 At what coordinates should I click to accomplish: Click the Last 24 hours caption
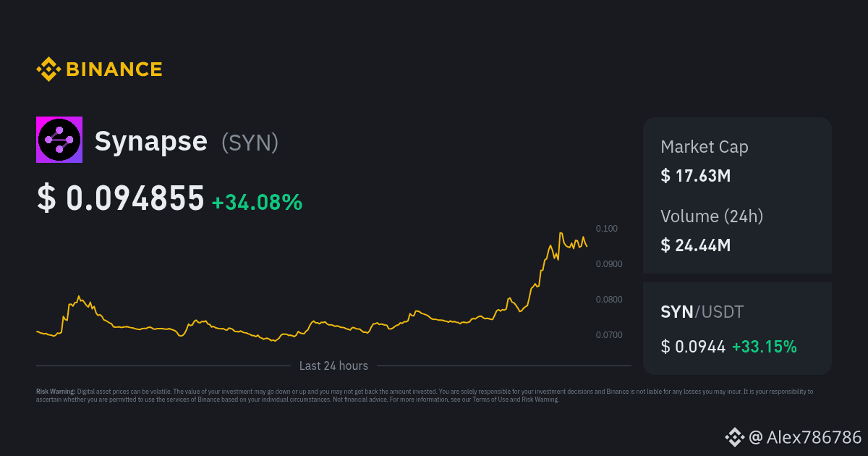(x=333, y=366)
